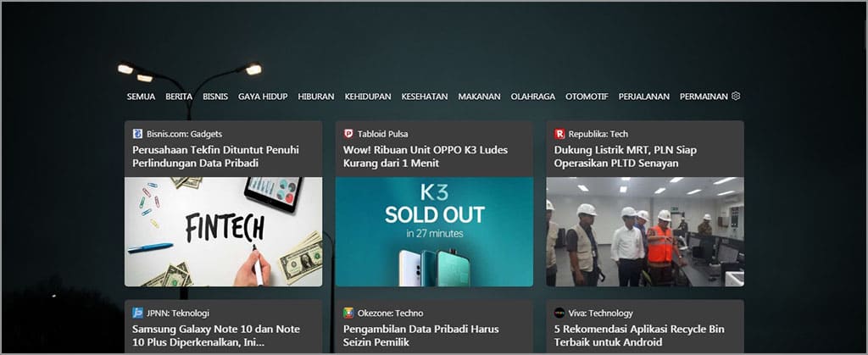The height and width of the screenshot is (355, 868).
Task: Click the Tabloid Pulsa source icon
Action: click(348, 134)
